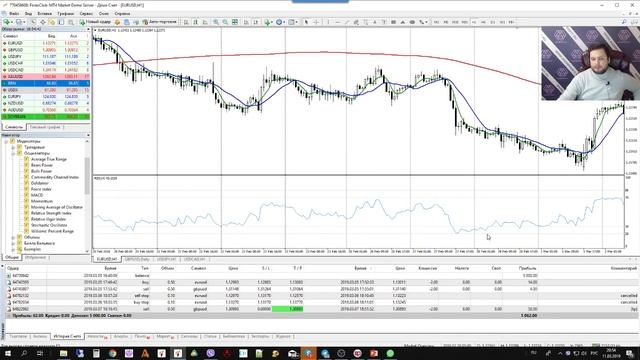Toggle chart auto scroll
Image resolution: width=640 pixels, height=360 pixels.
[x=246, y=22]
